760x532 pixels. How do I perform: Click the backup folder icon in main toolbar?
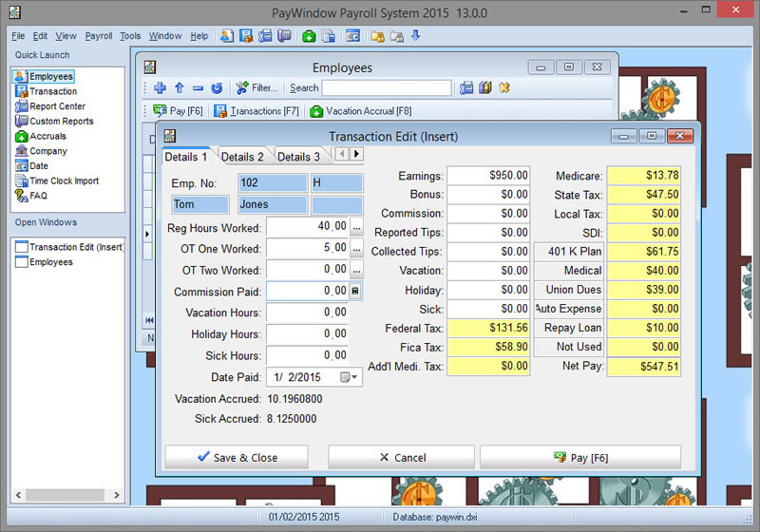[377, 36]
